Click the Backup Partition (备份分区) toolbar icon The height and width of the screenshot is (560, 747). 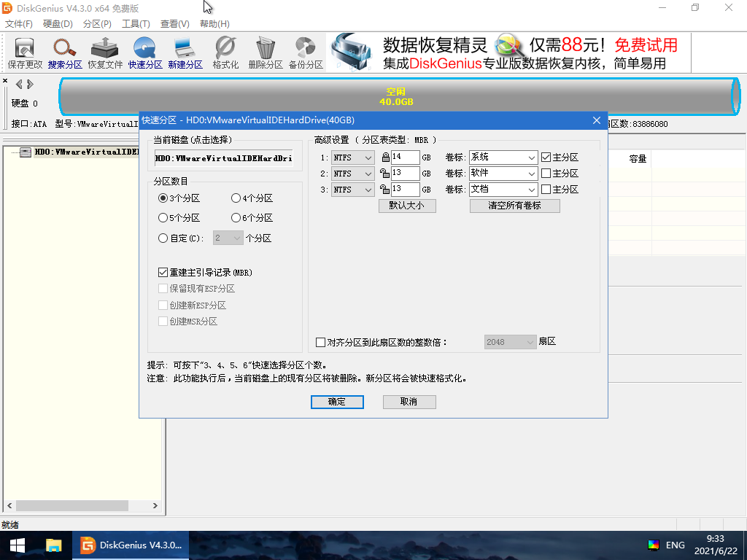(x=306, y=52)
